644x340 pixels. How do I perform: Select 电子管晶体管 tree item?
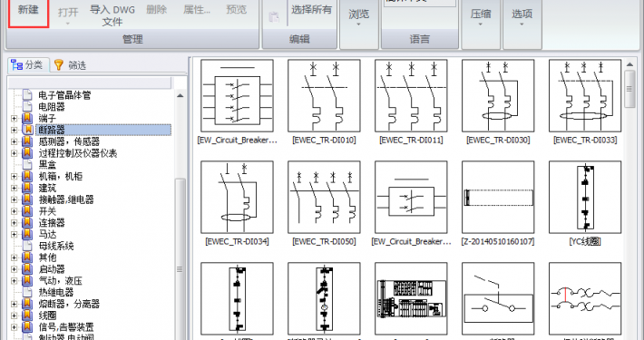[64, 95]
